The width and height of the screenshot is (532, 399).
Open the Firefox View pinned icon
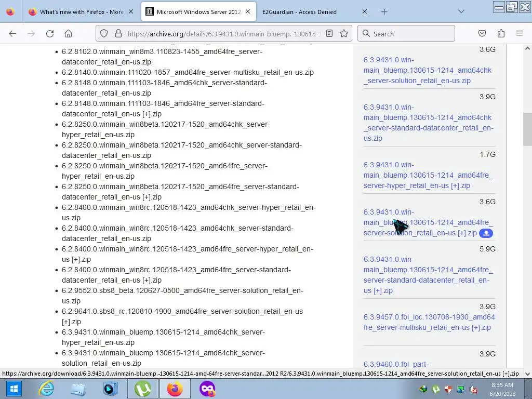pos(10,12)
